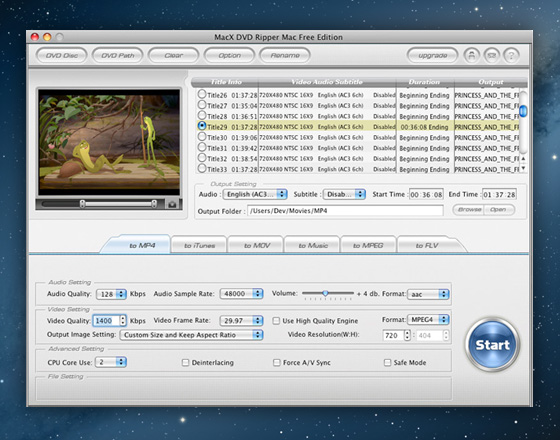Click the Start Time field

coord(426,195)
